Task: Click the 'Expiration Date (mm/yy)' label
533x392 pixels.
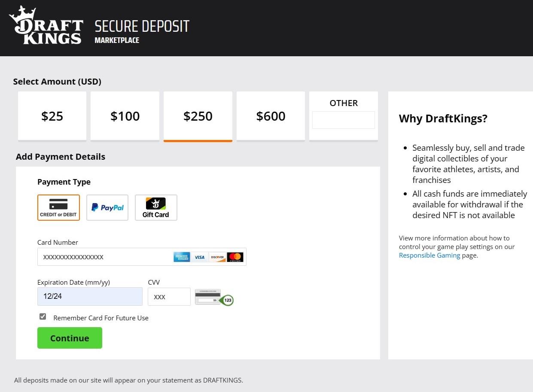Action: [x=73, y=283]
